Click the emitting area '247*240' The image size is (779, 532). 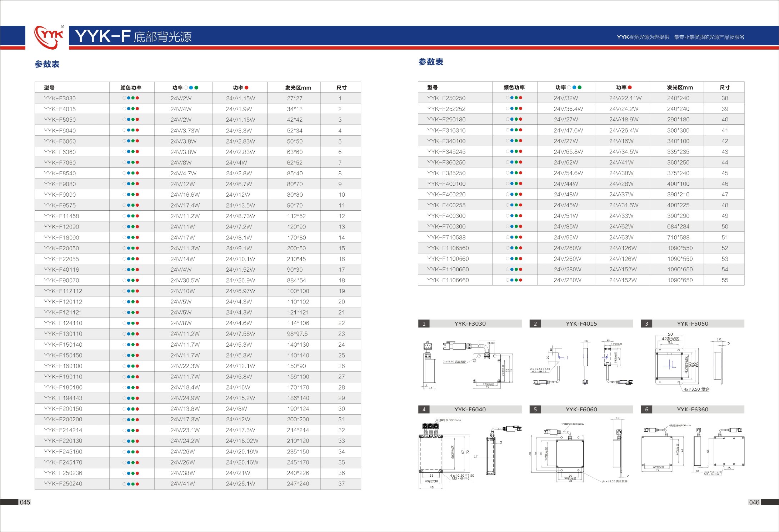point(298,484)
